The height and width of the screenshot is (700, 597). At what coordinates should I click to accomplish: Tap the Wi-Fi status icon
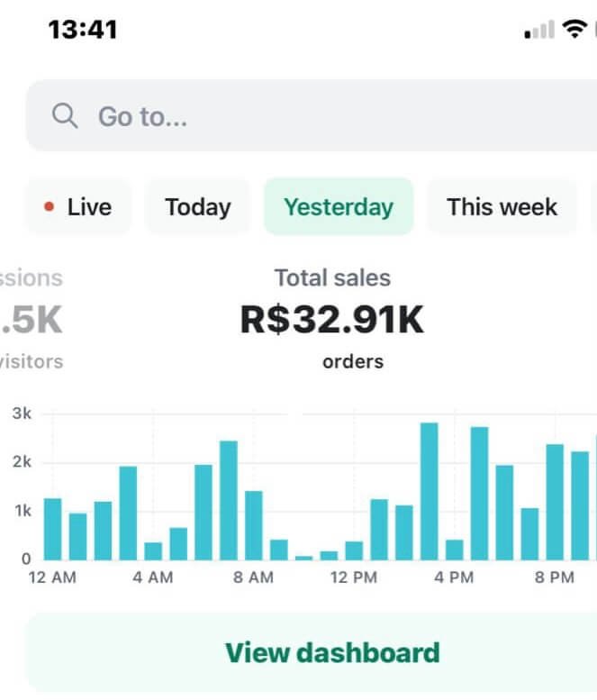574,30
